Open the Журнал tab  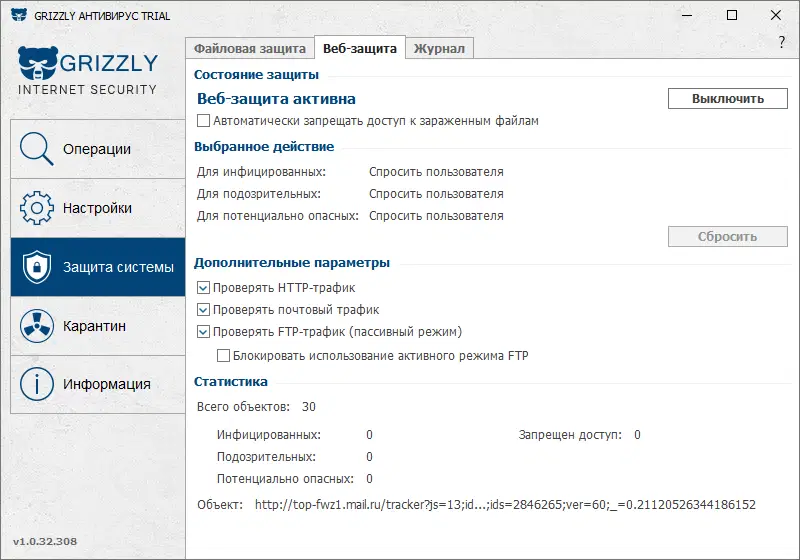[x=439, y=48]
